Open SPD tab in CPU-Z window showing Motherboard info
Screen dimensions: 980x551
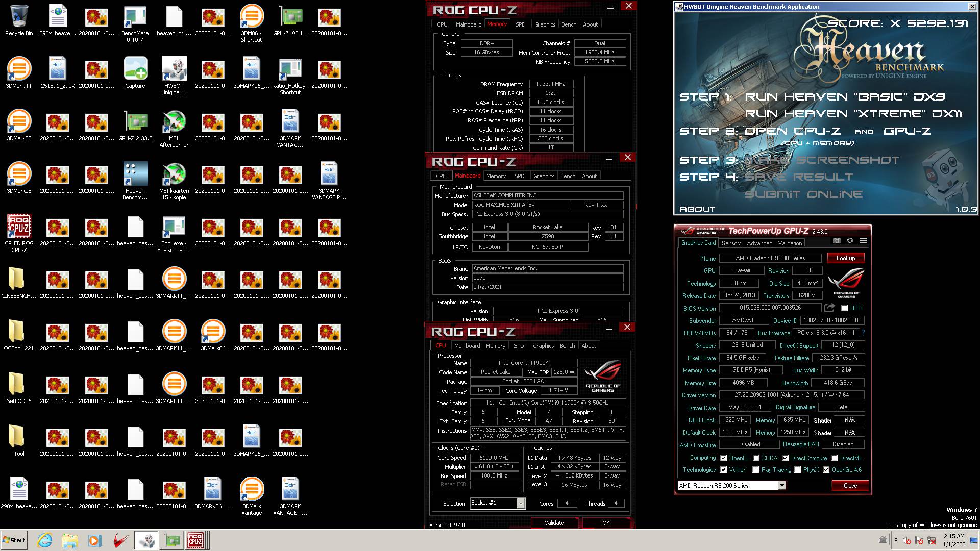click(x=519, y=176)
